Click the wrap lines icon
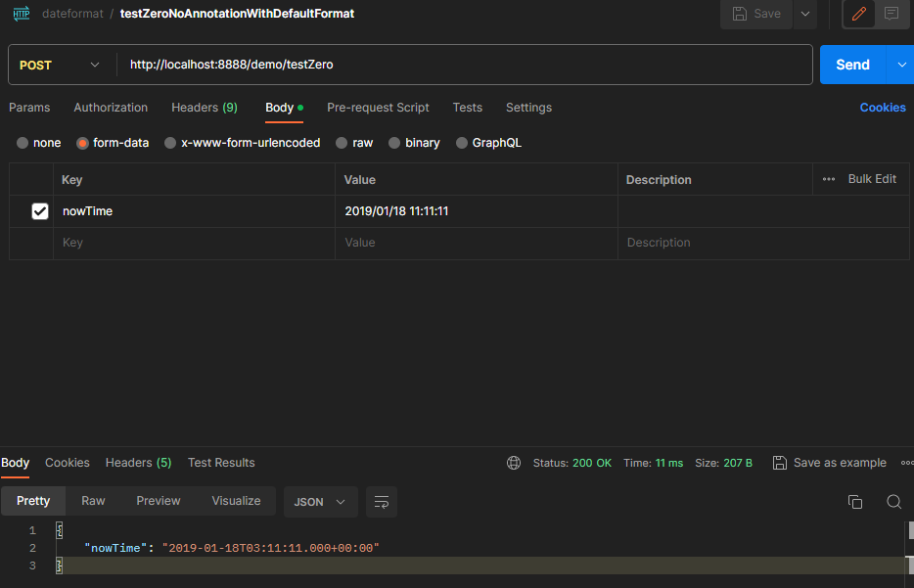Viewport: 914px width, 588px height. 382,502
